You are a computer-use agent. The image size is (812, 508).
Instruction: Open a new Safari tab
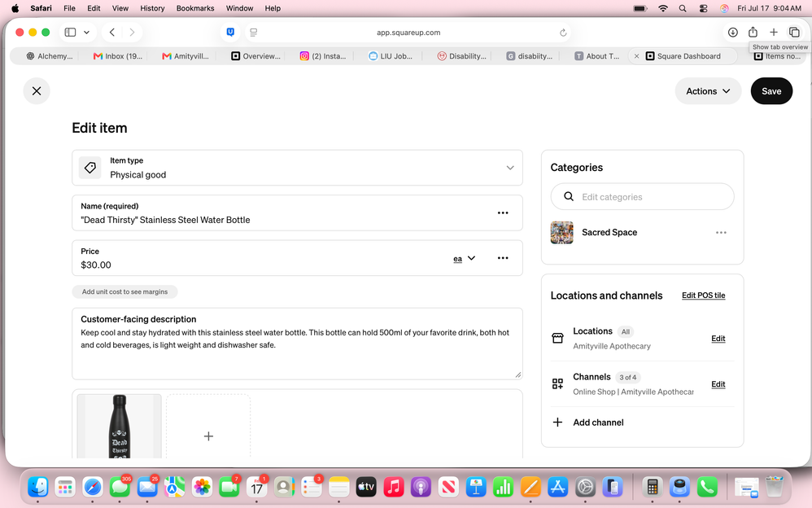[x=773, y=32]
